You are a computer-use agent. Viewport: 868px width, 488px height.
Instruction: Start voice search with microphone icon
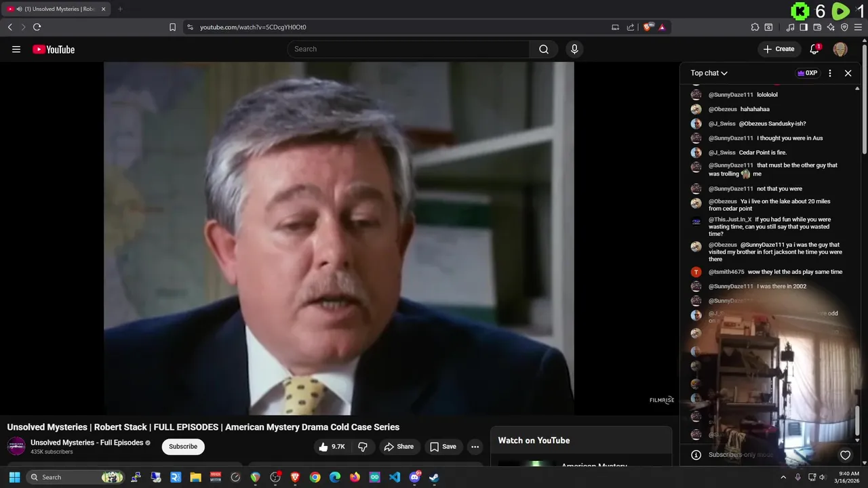tap(574, 49)
